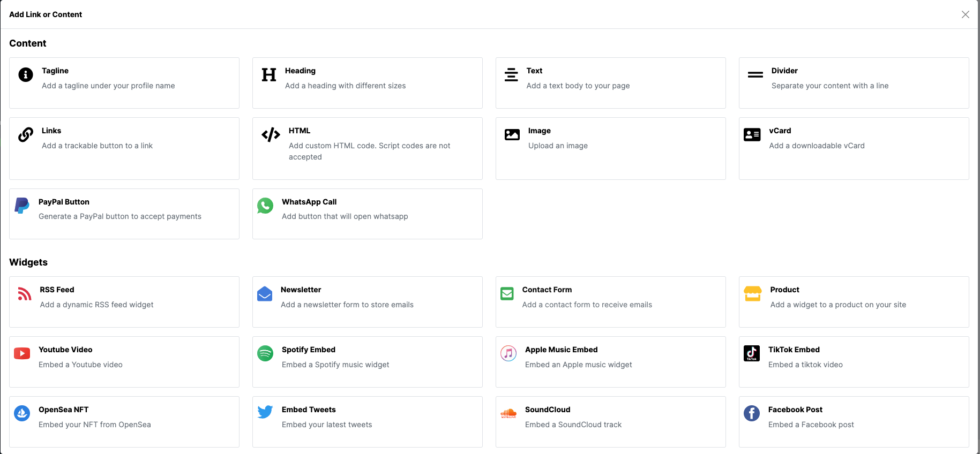Select the Newsletter widget title
This screenshot has height=454, width=980.
tap(301, 290)
